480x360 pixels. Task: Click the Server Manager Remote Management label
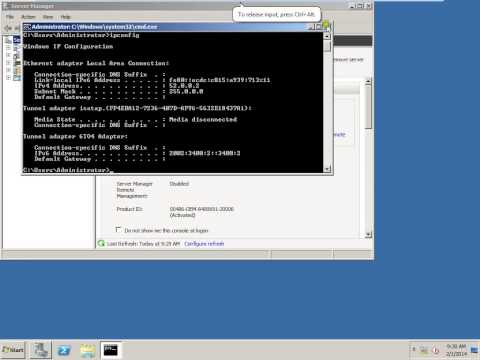[x=135, y=190]
